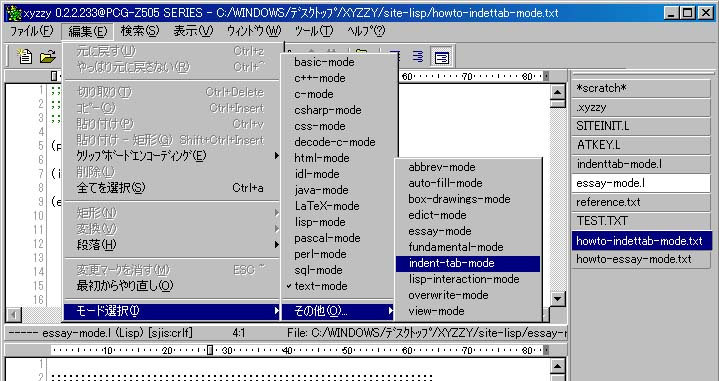Image resolution: width=719 pixels, height=381 pixels.
Task: Click the upper ruler column marker
Action: tap(54, 76)
